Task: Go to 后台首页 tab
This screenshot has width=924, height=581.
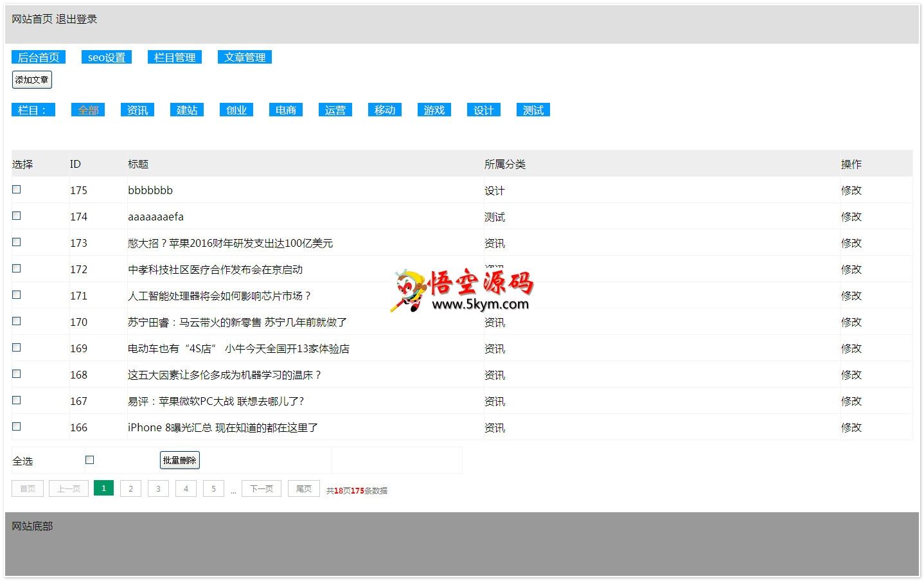Action: coord(39,57)
